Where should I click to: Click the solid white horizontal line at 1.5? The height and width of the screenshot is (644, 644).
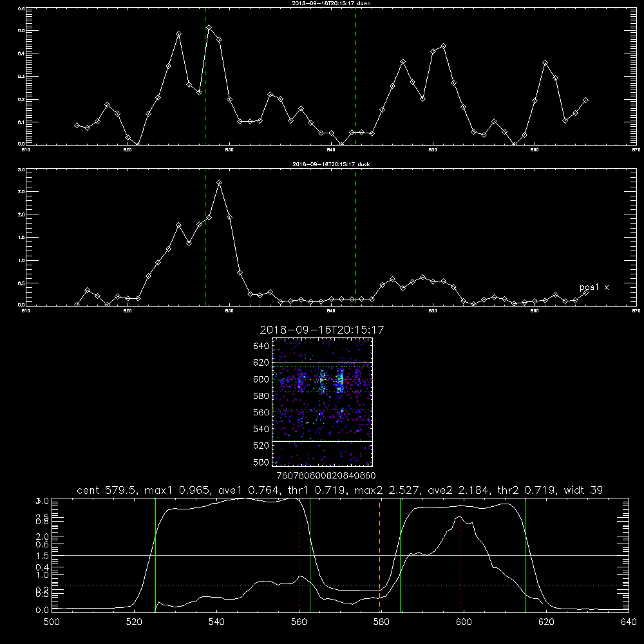point(340,555)
